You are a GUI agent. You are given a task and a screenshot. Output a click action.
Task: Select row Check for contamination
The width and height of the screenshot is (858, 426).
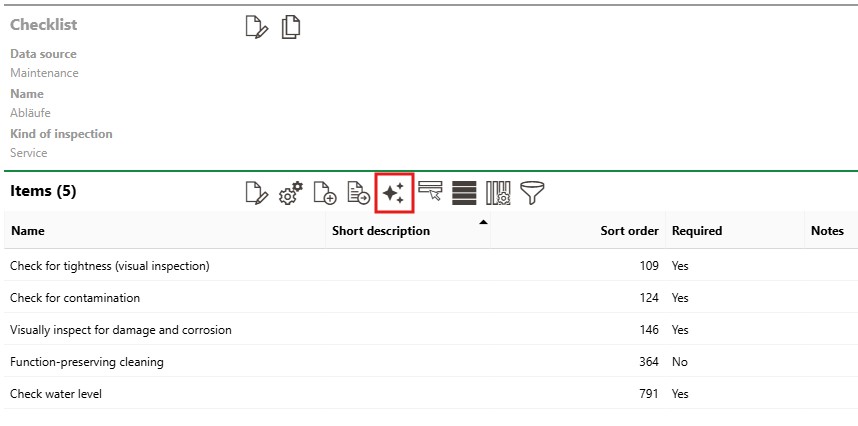pyautogui.click(x=429, y=297)
